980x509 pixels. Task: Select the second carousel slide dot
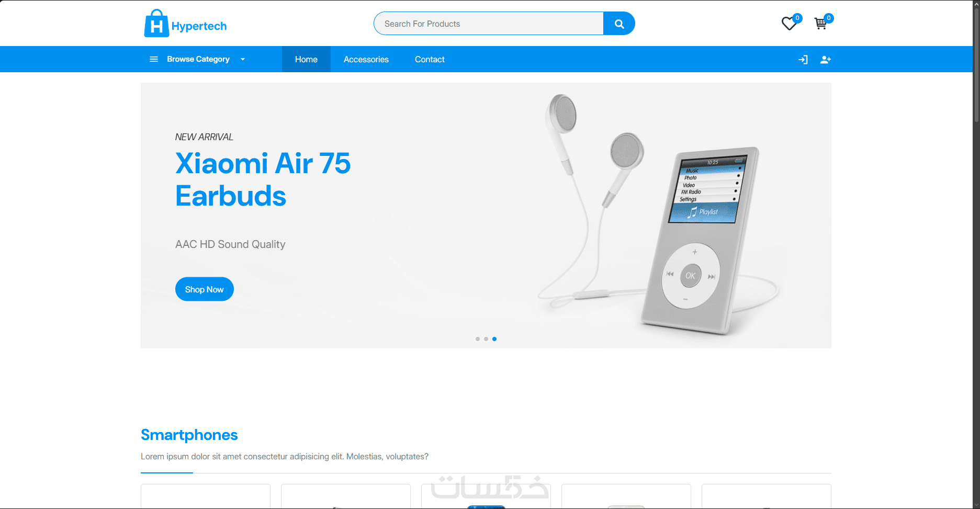point(486,339)
